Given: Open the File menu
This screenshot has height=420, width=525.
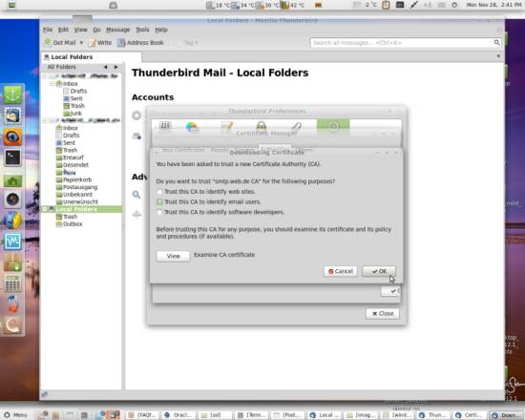Looking at the screenshot, I should coord(48,30).
